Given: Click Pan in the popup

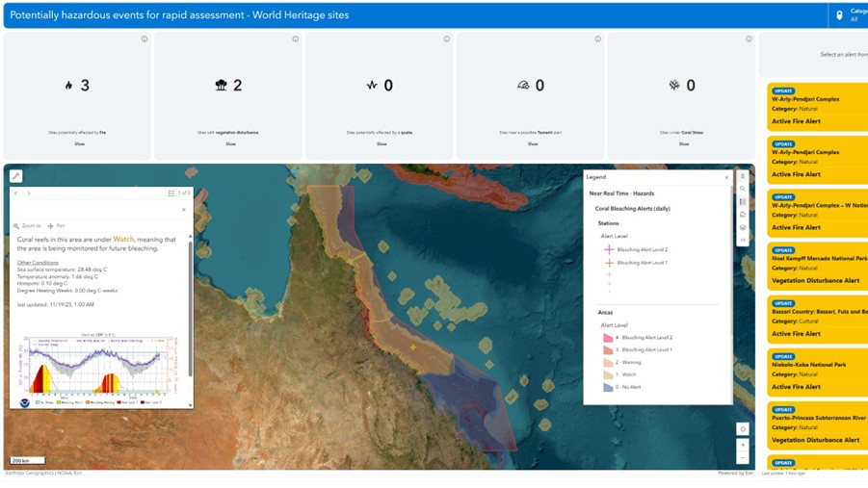Looking at the screenshot, I should pos(57,226).
